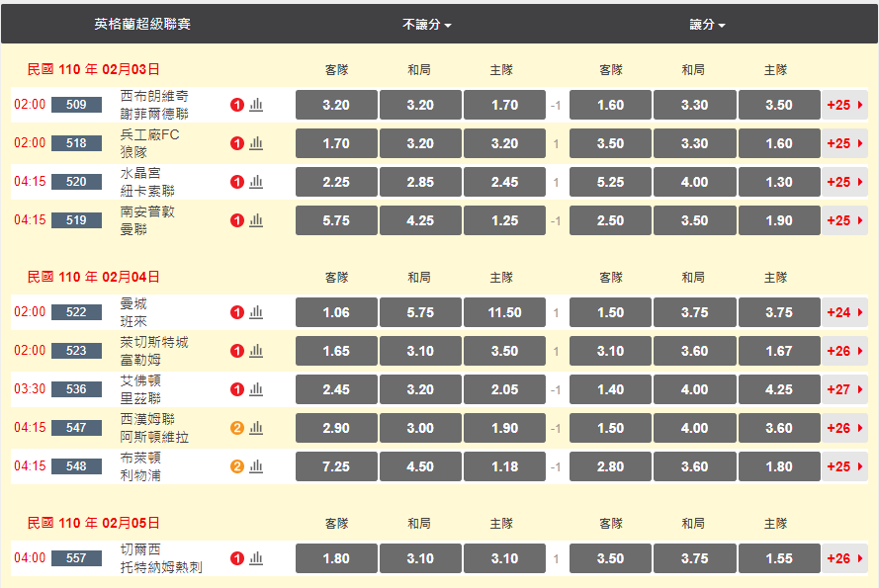Click orange number 2 badge for 西漢姆聯 match
Image resolution: width=879 pixels, height=588 pixels.
coord(237,428)
